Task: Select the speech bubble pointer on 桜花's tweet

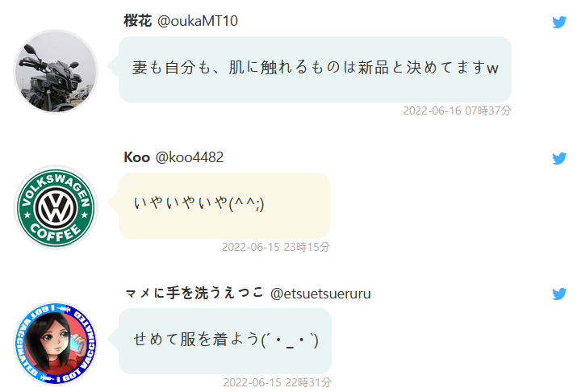Action: coord(113,66)
